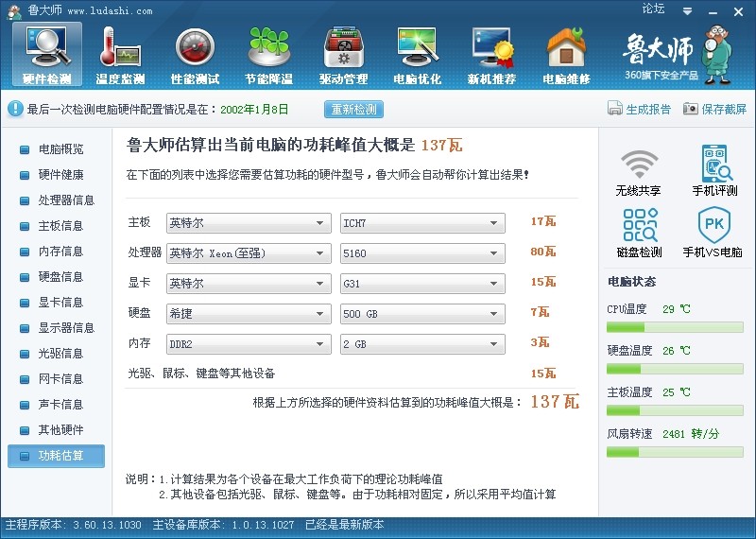Switch to 电脑概览 in the sidebar

coord(60,149)
